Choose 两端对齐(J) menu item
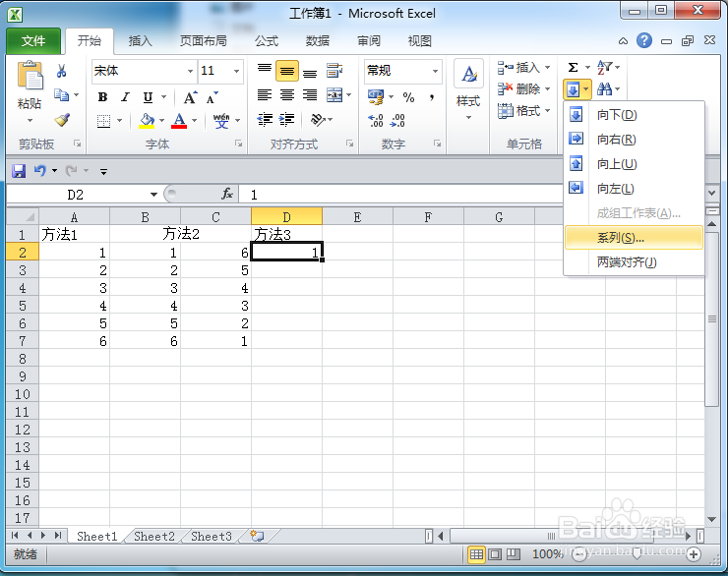This screenshot has height=576, width=728. pos(634,262)
